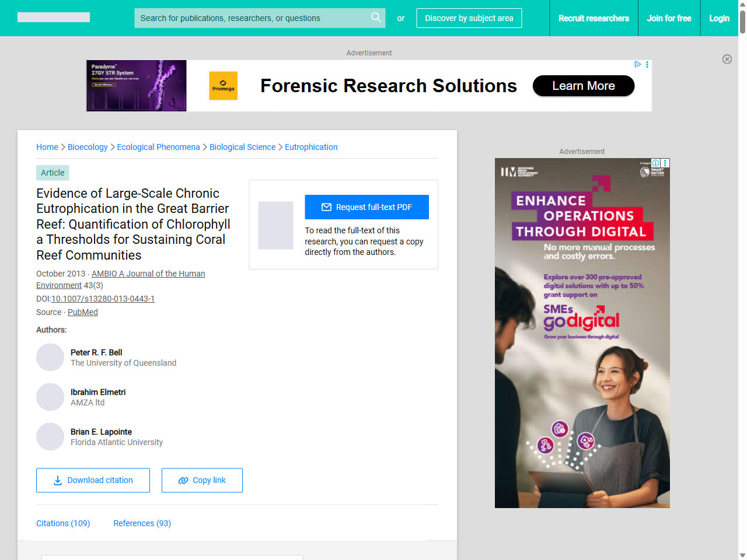Click the search magnifier icon
This screenshot has height=560, width=747.
coord(376,17)
